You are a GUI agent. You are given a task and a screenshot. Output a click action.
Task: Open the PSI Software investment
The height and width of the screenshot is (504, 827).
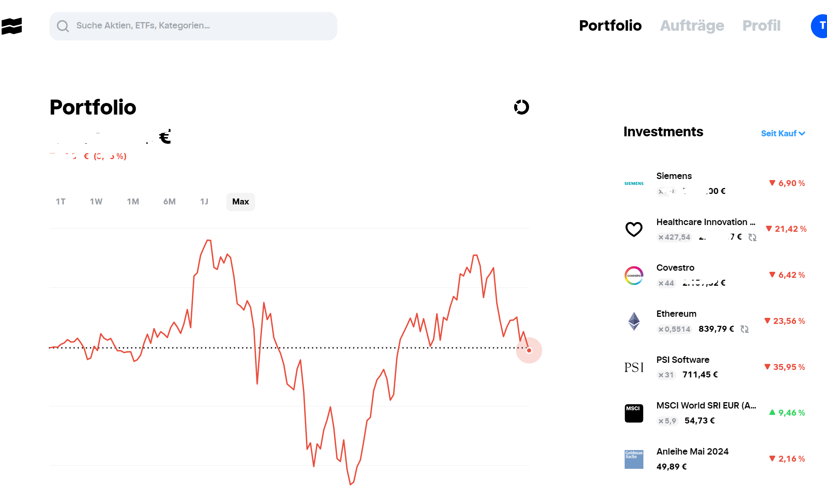coord(715,367)
